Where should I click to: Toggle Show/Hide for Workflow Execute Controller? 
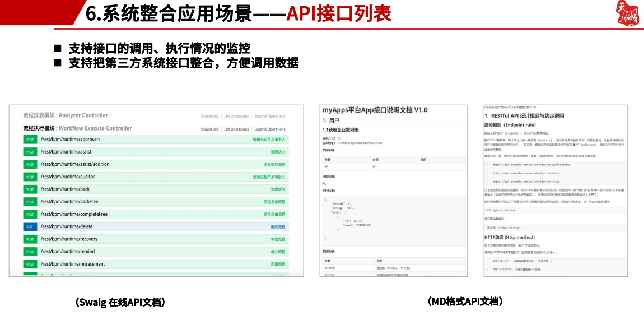[209, 129]
